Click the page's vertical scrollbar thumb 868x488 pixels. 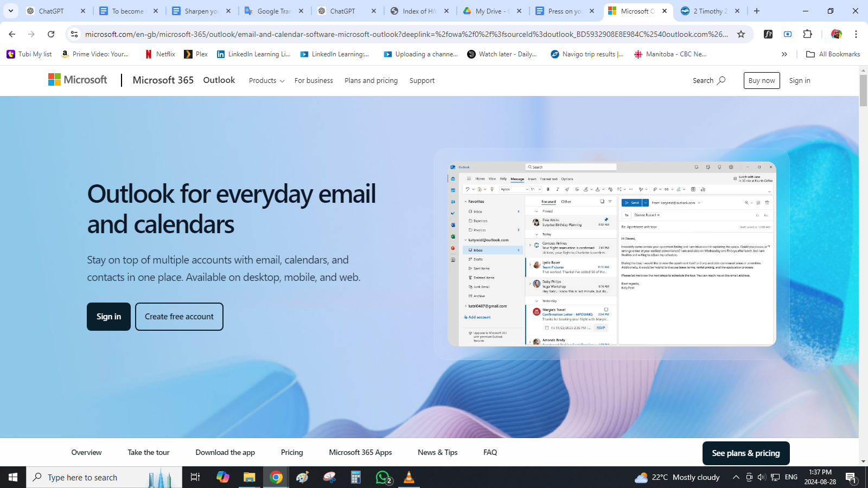863,90
